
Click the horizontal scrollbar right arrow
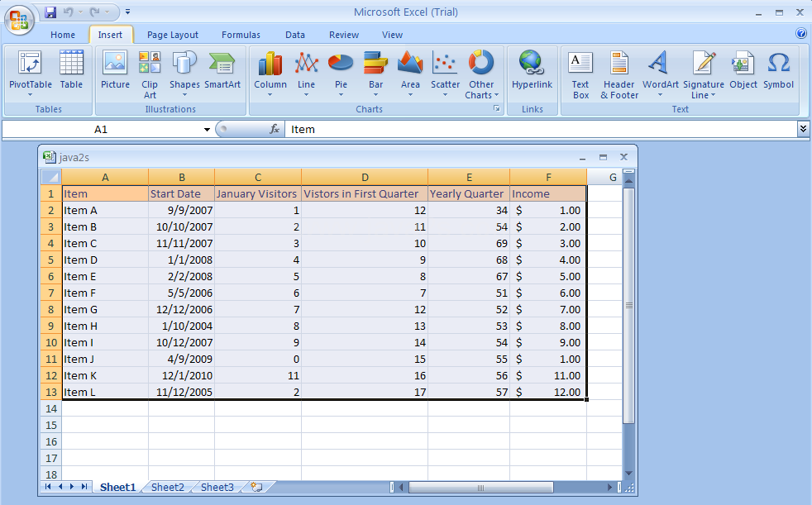click(609, 487)
